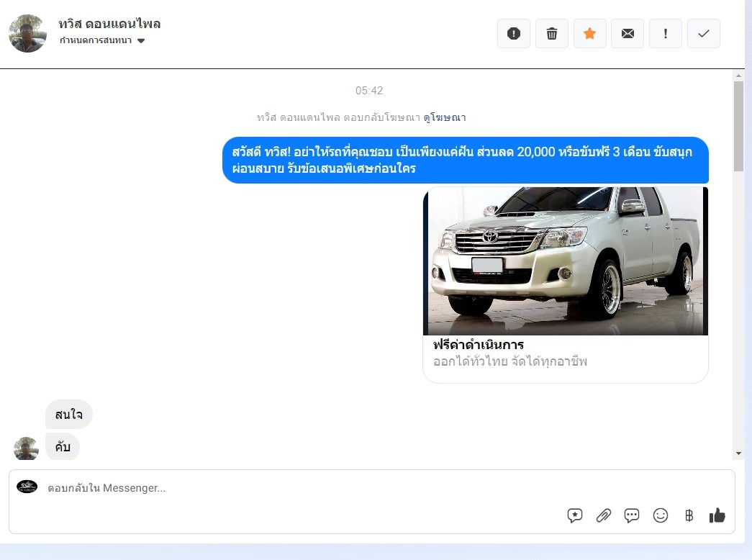752x560 pixels.
Task: Open the customer's profile picture in header
Action: tap(27, 33)
